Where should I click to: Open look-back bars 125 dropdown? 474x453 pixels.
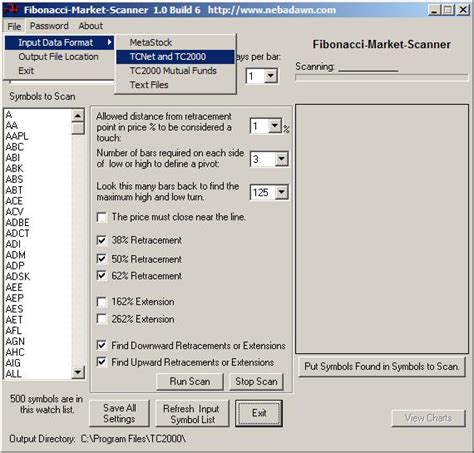[x=282, y=192]
